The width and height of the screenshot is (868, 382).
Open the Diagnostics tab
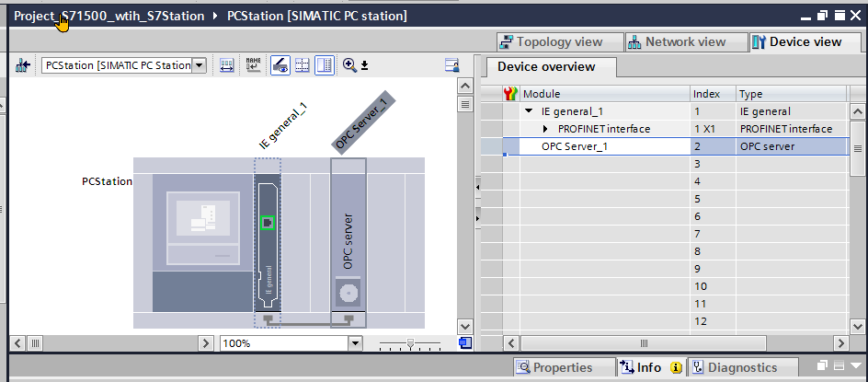pos(742,367)
